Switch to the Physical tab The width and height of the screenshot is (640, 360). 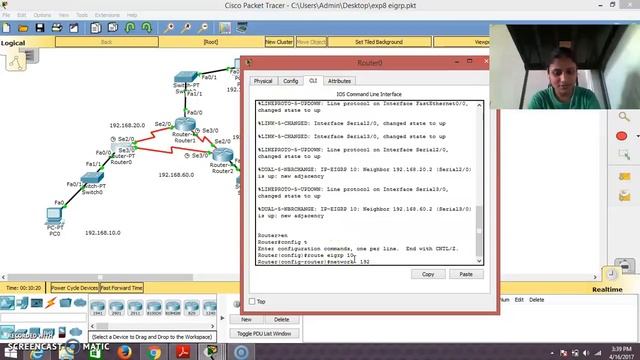coord(263,81)
